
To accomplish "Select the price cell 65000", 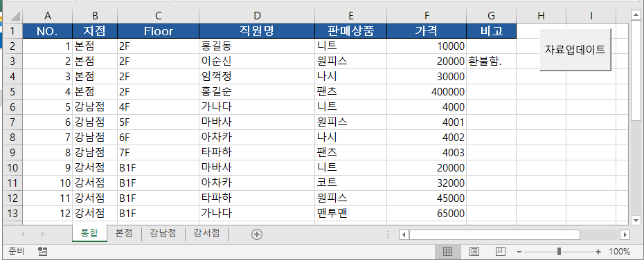I will (427, 213).
